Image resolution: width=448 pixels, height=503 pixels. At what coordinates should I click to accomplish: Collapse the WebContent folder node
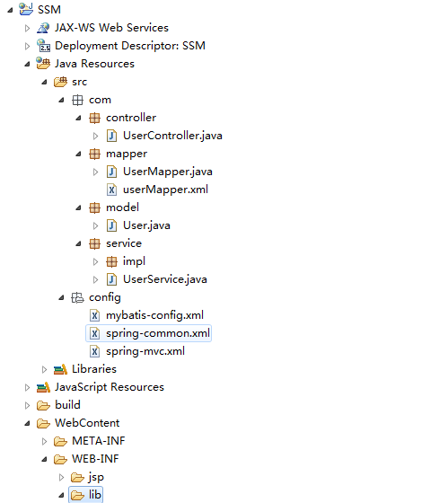point(27,423)
